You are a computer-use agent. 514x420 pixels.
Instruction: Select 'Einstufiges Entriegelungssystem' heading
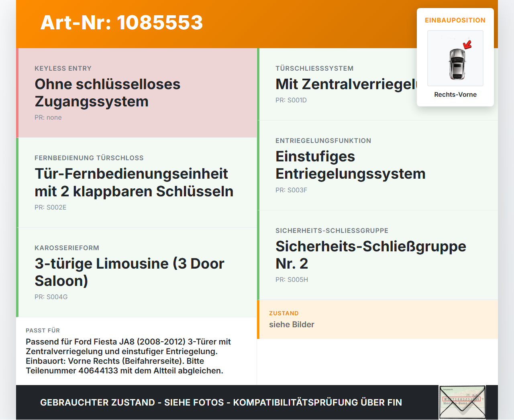click(351, 165)
